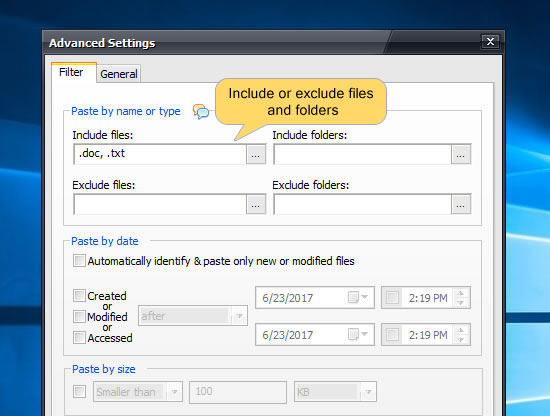Click the Exclude files text field
The width and height of the screenshot is (550, 416).
[x=160, y=204]
